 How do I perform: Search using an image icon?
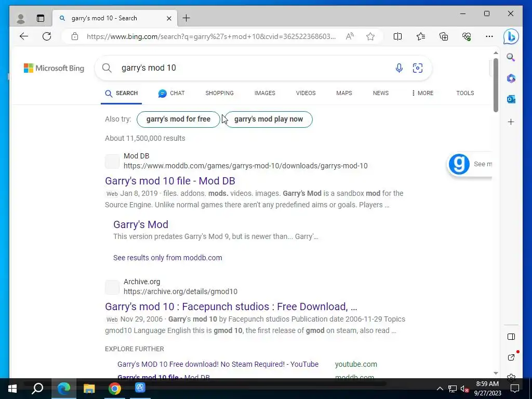(x=418, y=68)
